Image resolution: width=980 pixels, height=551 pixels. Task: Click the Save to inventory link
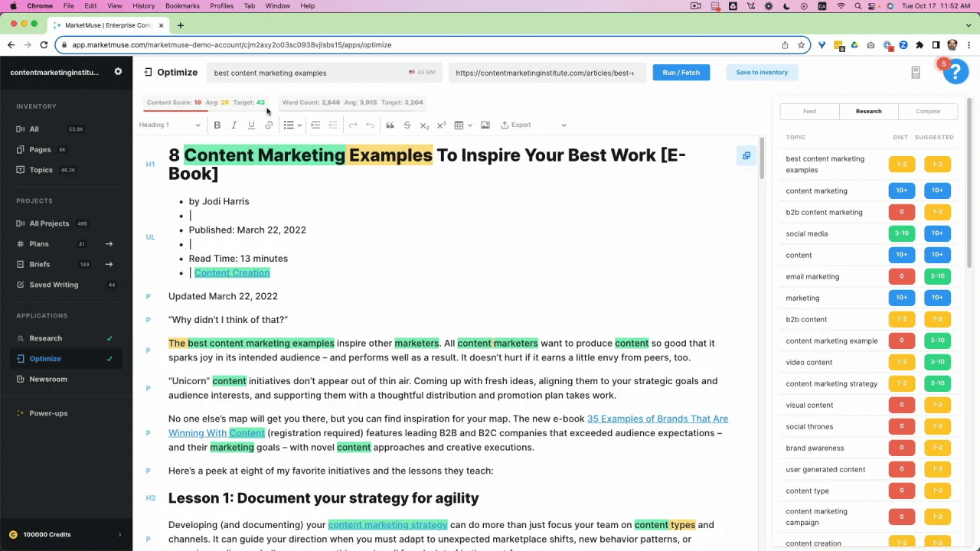[x=761, y=72]
